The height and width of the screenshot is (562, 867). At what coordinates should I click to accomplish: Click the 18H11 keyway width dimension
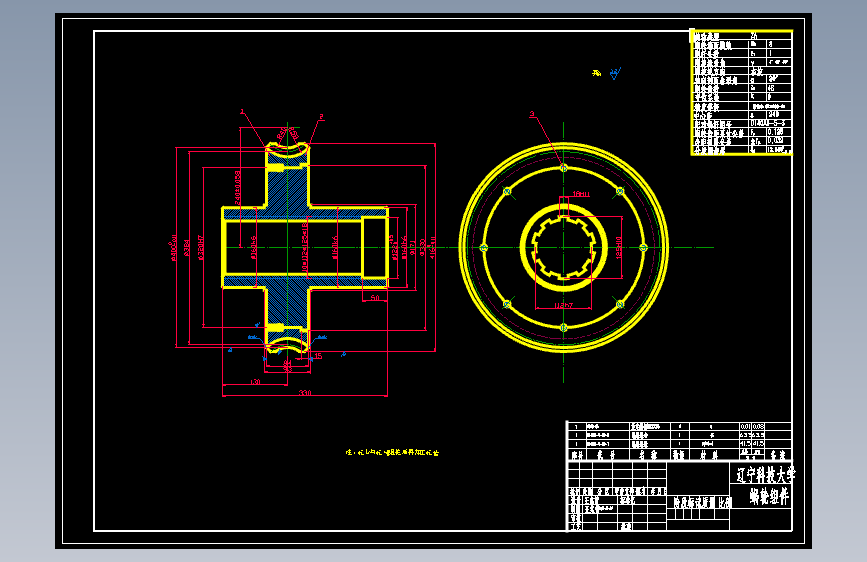581,194
